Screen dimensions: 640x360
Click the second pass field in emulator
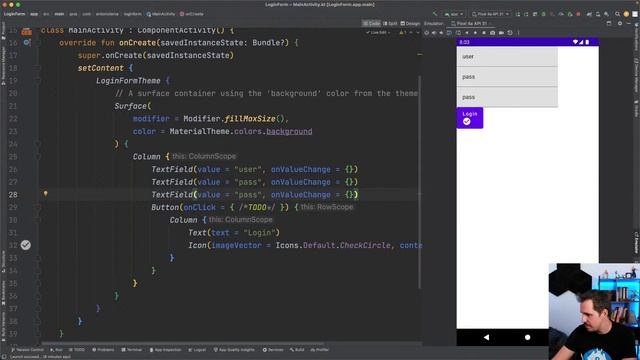(507, 97)
